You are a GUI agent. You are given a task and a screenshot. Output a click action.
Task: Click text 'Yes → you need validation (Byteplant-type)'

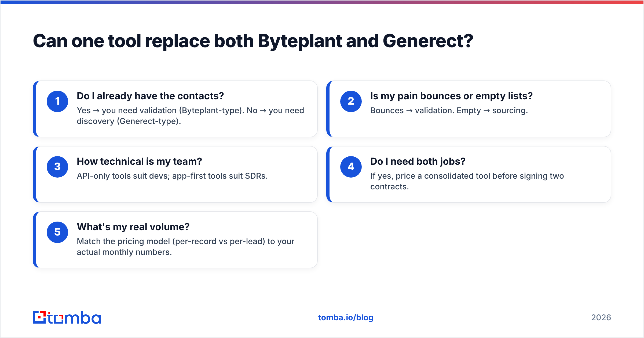point(160,111)
